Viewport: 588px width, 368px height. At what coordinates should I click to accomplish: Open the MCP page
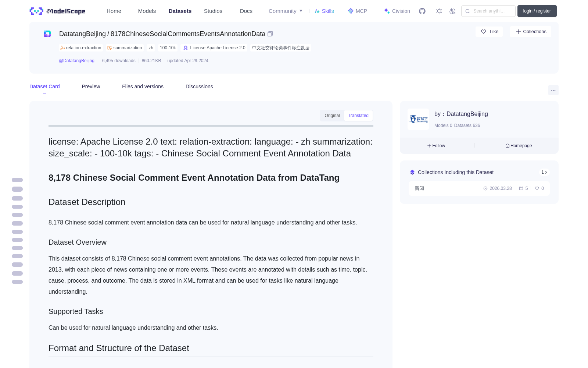(358, 11)
